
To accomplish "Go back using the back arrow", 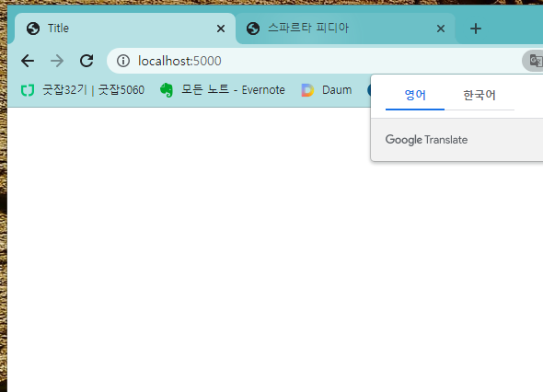I will [x=28, y=61].
